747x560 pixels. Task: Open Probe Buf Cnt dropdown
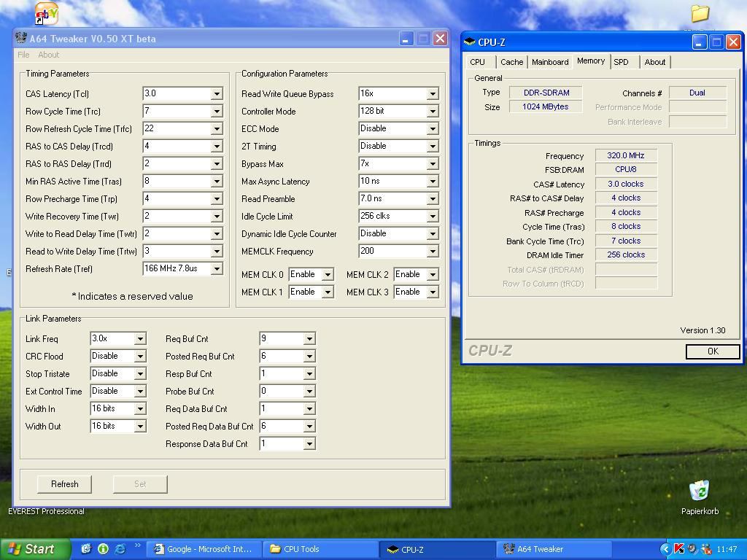click(309, 392)
